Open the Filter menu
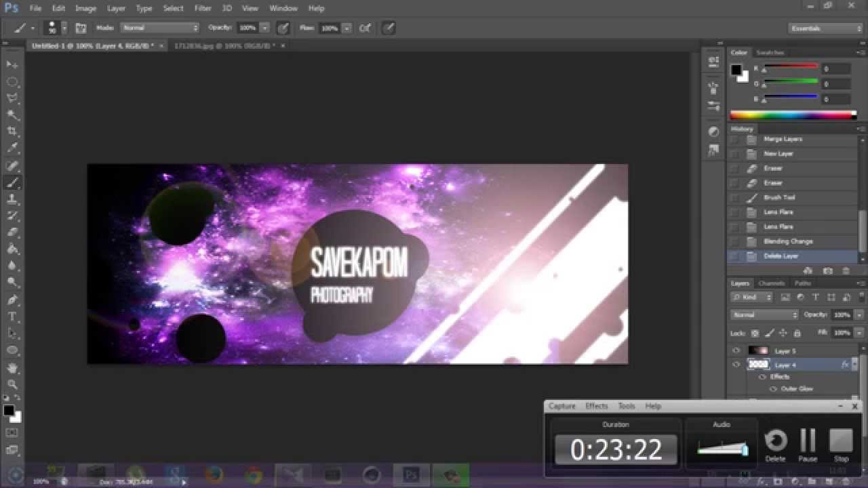 tap(203, 8)
